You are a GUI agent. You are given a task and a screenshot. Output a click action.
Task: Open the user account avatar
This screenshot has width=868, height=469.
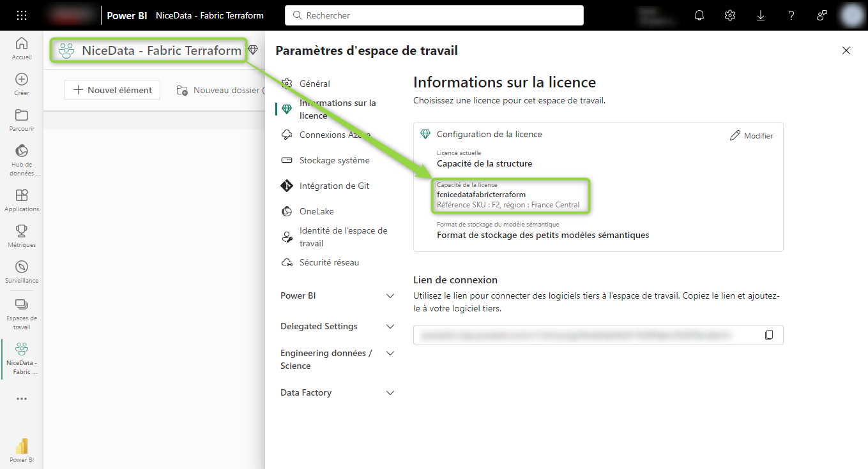click(x=852, y=15)
